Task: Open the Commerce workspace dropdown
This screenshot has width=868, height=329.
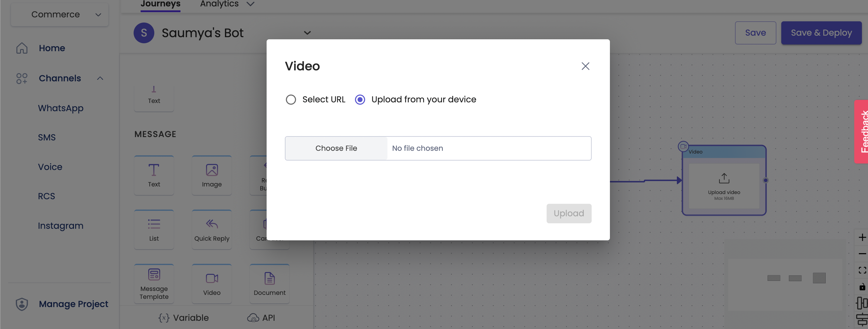Action: (60, 15)
